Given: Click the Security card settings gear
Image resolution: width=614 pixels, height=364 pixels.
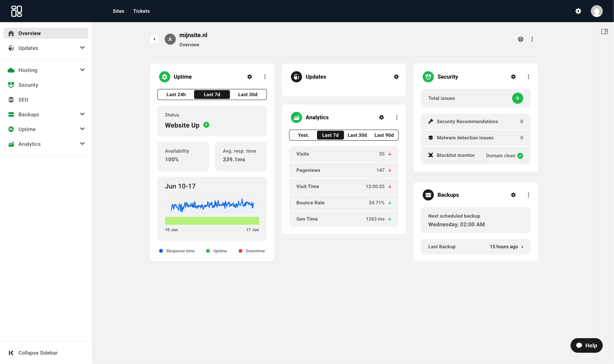Looking at the screenshot, I should [x=513, y=77].
